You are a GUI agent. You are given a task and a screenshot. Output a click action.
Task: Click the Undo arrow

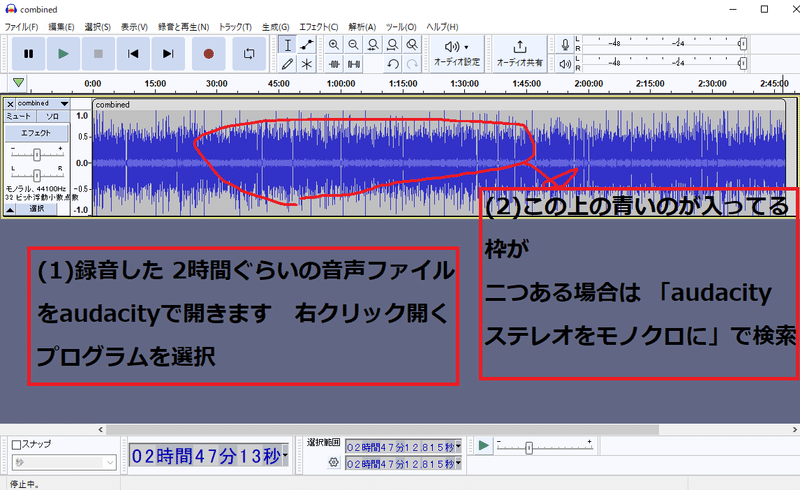[392, 64]
